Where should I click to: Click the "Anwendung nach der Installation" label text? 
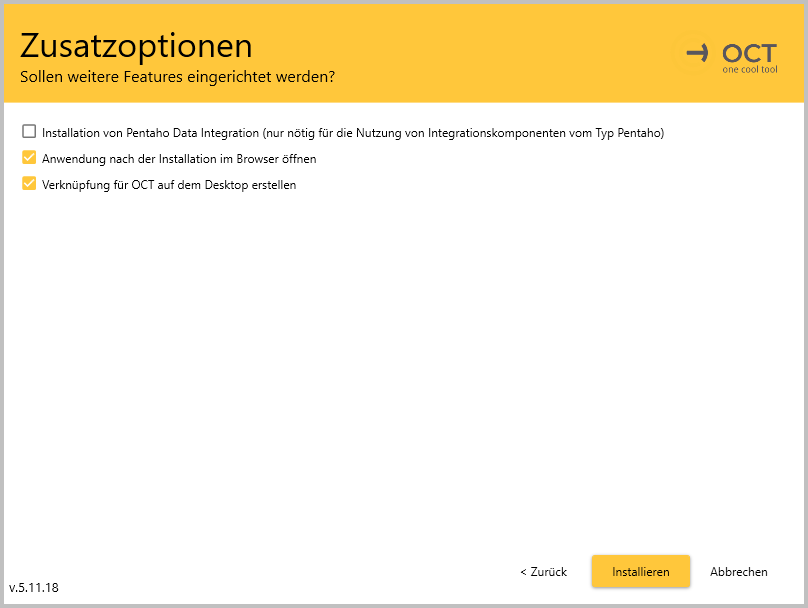pyautogui.click(x=179, y=158)
